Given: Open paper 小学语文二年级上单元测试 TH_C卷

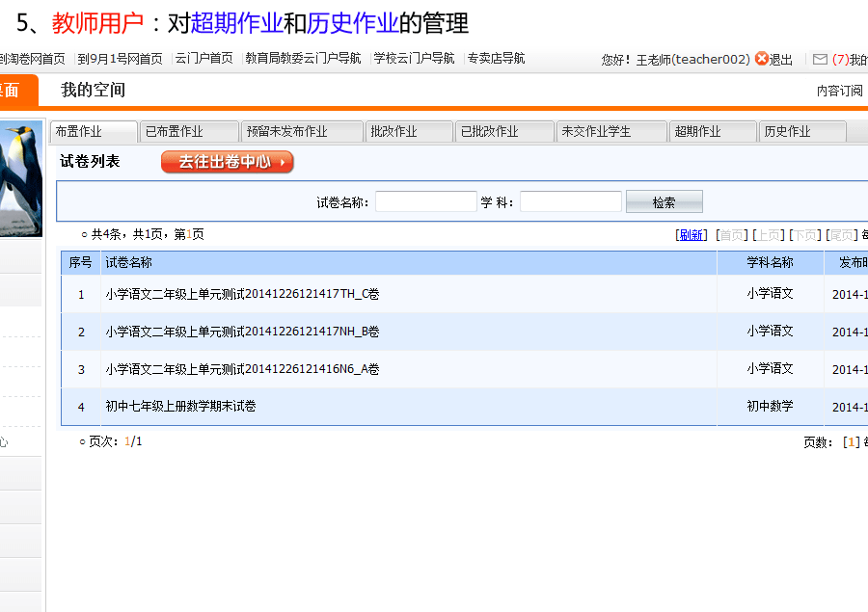Looking at the screenshot, I should click(242, 294).
